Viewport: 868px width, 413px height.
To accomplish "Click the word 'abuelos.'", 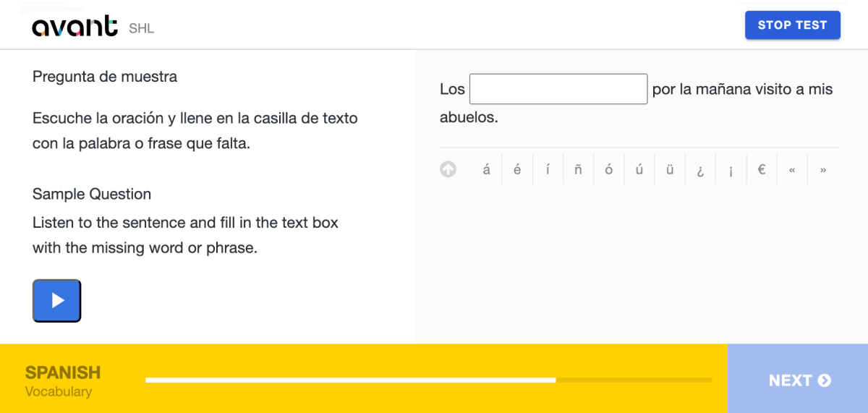I will click(469, 116).
